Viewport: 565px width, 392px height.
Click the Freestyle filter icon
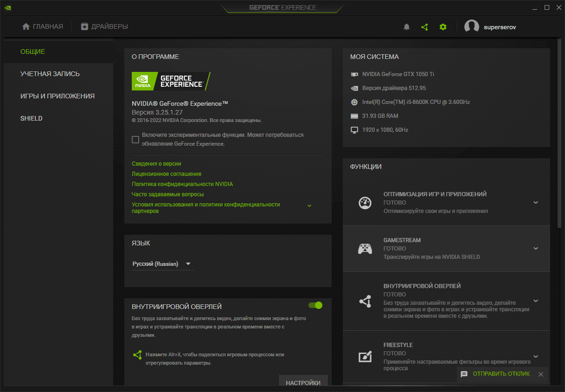365,356
